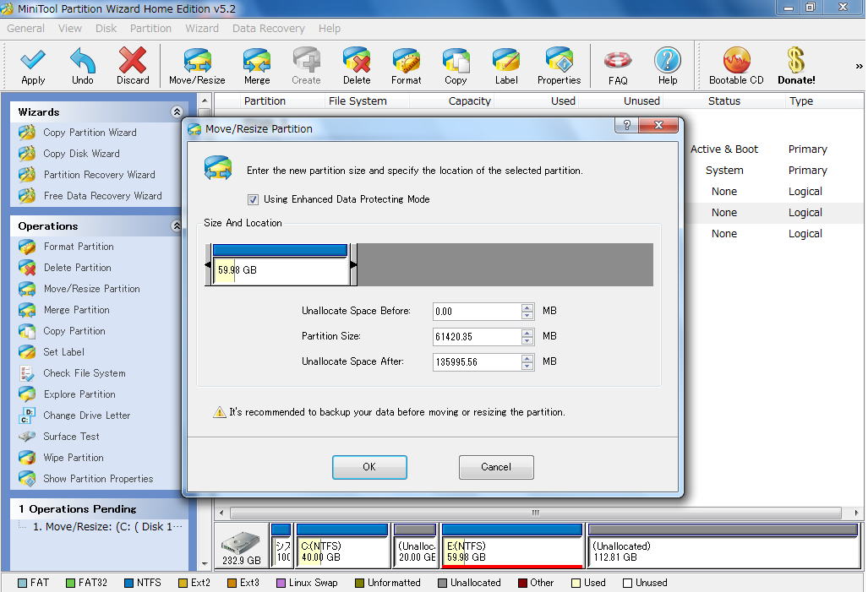Viewport: 868px width, 592px height.
Task: Expand hidden toolbar items with chevron
Action: point(859,67)
